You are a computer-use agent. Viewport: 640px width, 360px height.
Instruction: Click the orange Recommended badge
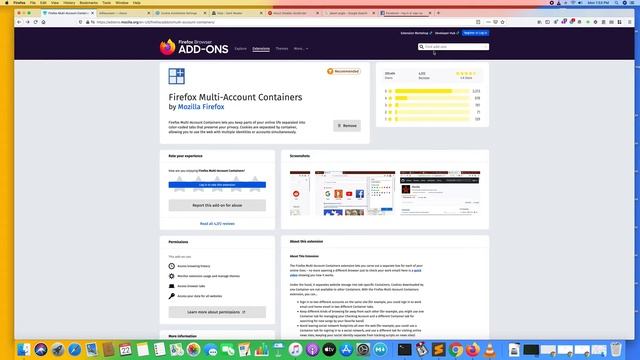tap(343, 71)
